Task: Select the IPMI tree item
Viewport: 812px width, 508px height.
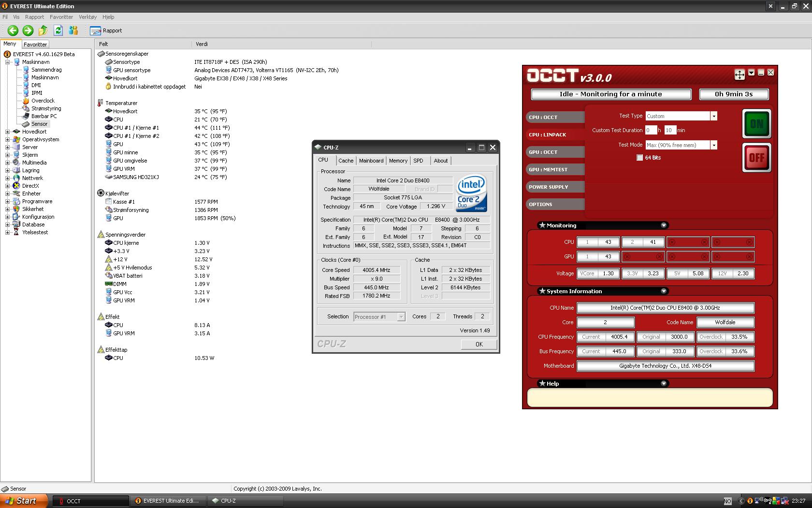Action: 37,93
